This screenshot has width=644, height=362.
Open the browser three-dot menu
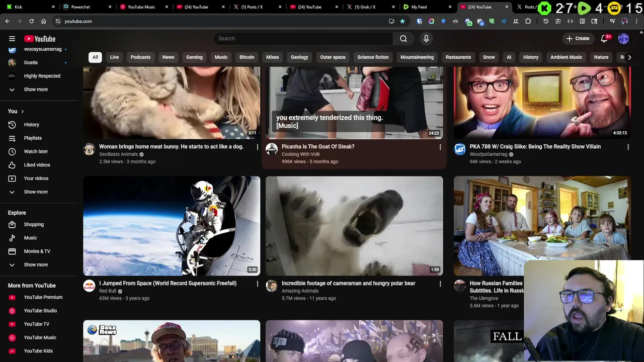pyautogui.click(x=637, y=21)
